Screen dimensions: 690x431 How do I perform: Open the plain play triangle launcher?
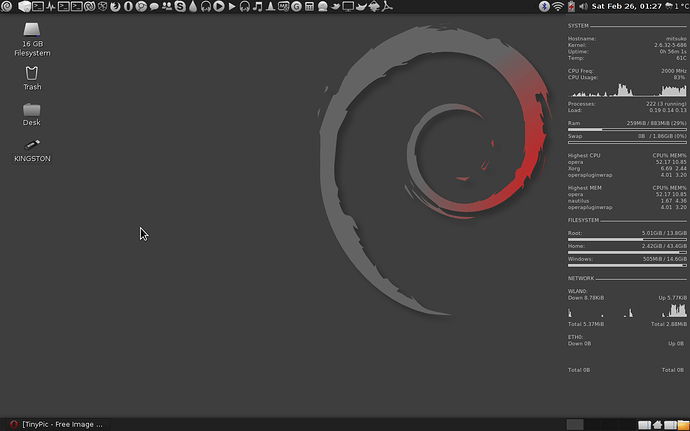pos(232,6)
